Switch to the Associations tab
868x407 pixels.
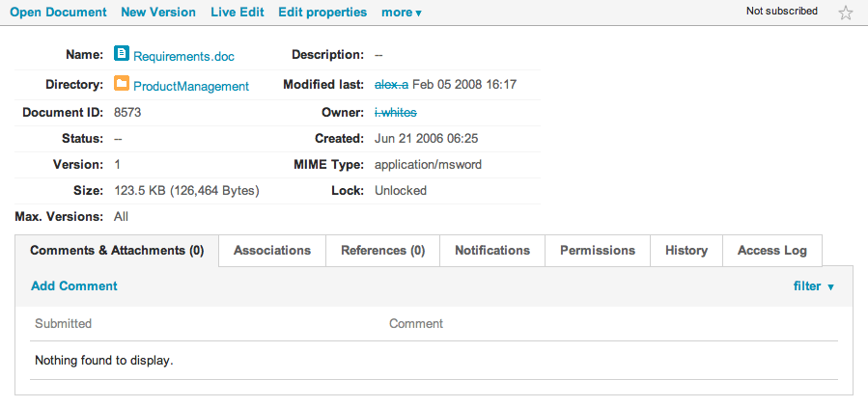coord(272,251)
